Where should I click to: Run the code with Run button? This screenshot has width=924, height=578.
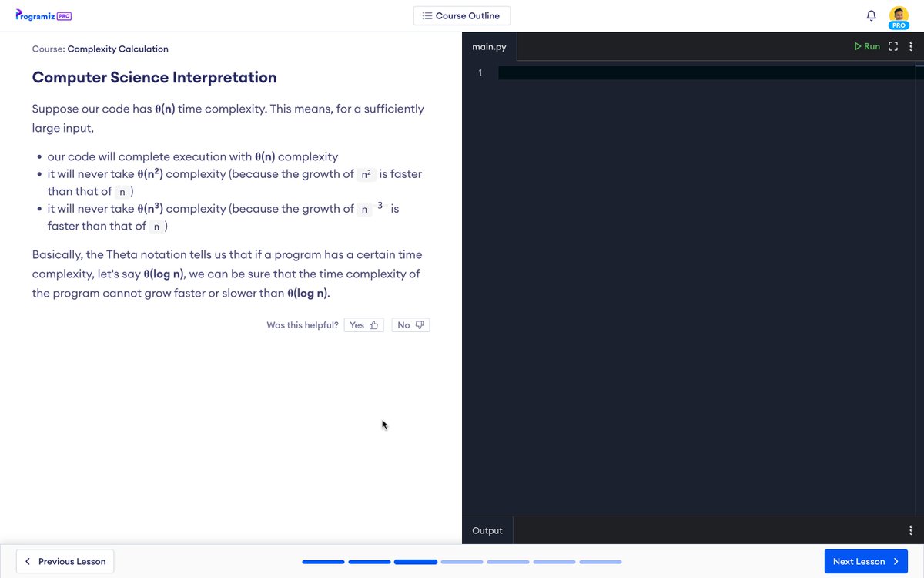867,46
